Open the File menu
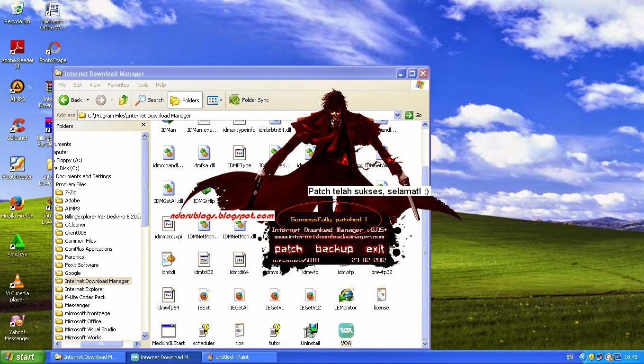644x364 pixels. tap(62, 85)
